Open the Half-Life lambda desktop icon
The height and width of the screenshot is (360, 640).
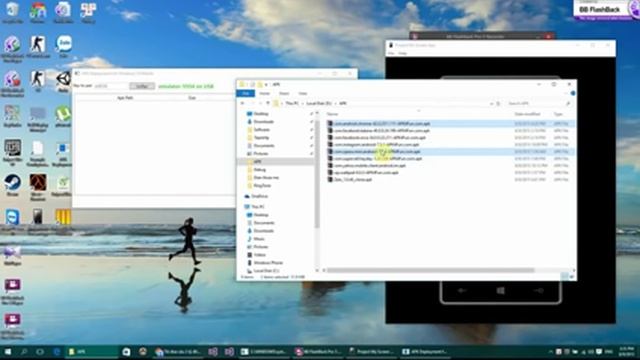38,186
